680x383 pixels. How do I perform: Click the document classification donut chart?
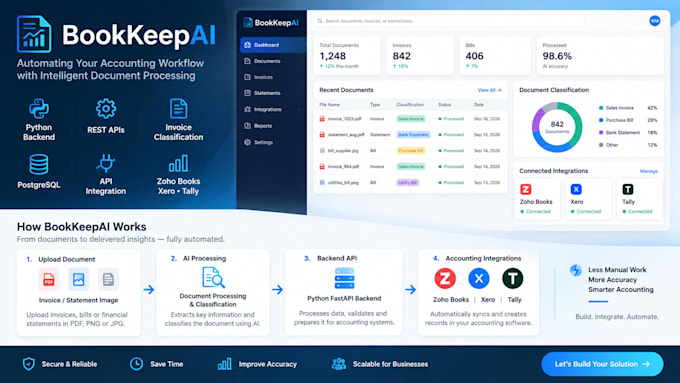[557, 127]
